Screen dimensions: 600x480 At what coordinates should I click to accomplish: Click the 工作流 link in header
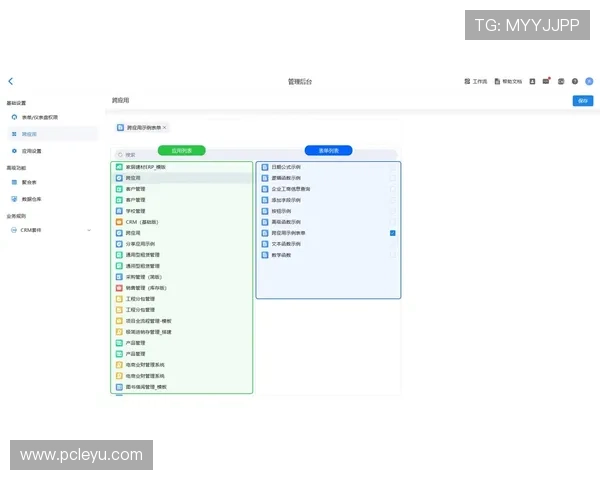476,81
